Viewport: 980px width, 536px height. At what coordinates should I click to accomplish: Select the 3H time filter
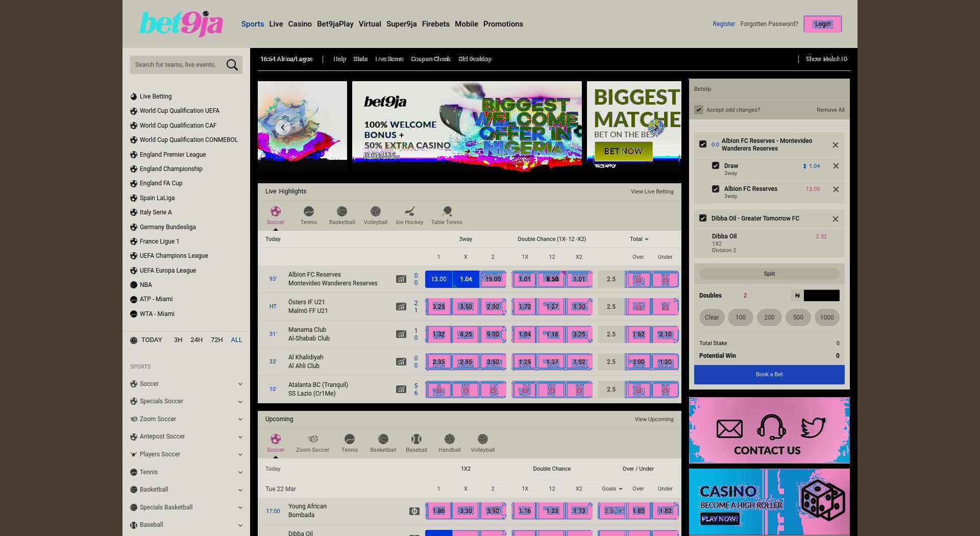coord(178,340)
